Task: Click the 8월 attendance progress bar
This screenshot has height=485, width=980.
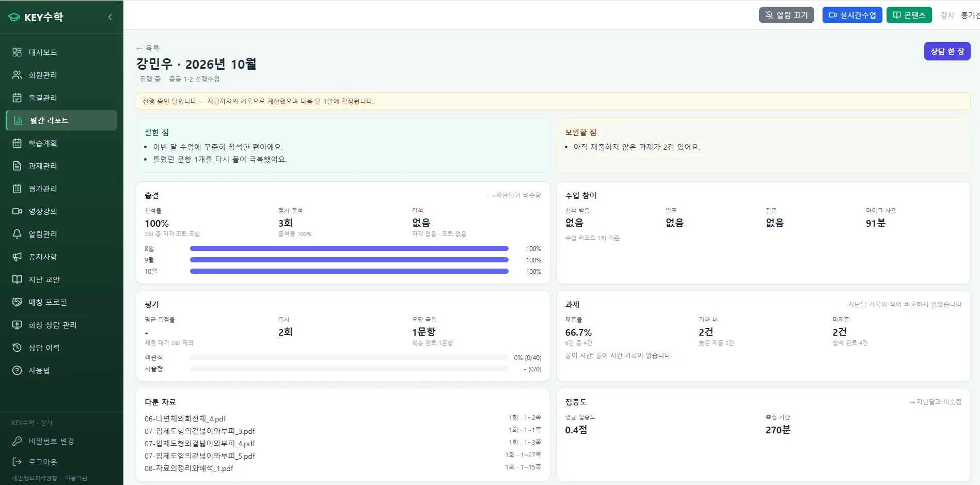Action: click(349, 248)
